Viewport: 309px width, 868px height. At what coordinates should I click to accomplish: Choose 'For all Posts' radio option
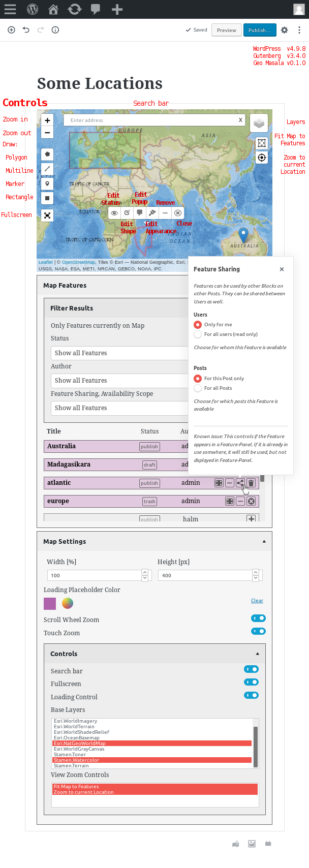[198, 388]
